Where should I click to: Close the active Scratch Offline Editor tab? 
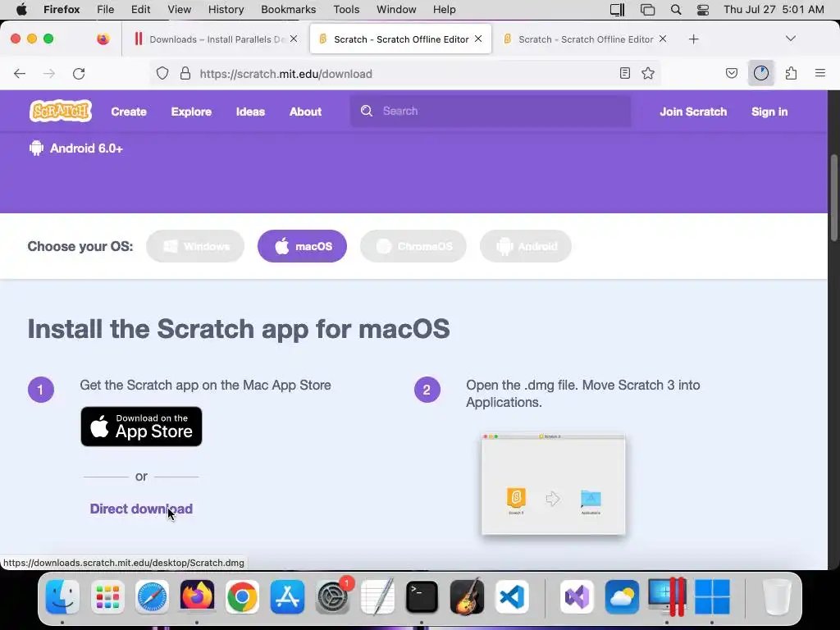[478, 39]
